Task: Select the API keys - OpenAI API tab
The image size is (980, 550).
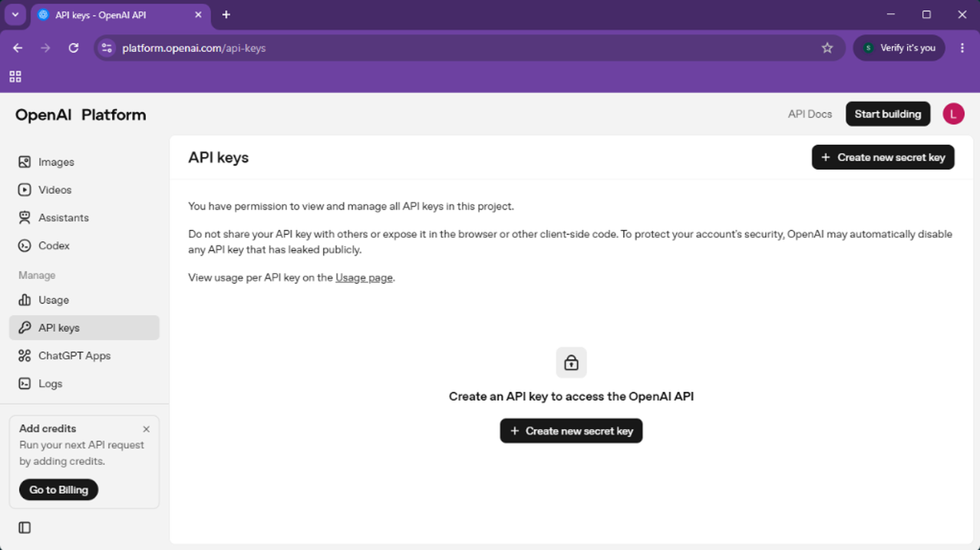Action: (120, 15)
